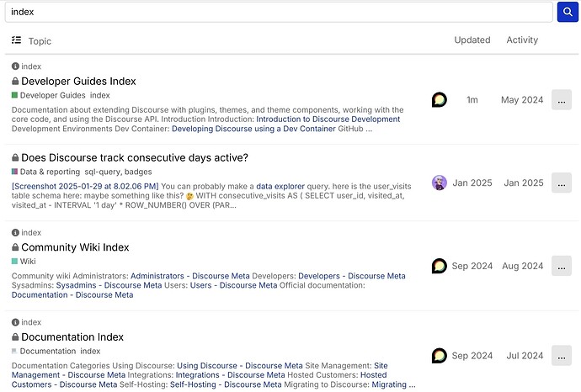The width and height of the screenshot is (581, 392).
Task: Open the data explorer link
Action: point(280,186)
